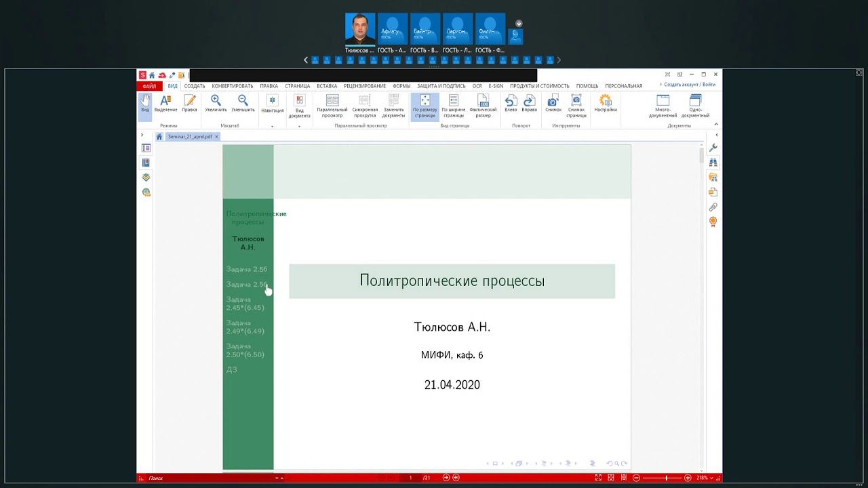
Task: Click the vertical scrollbar of the document
Action: point(701,306)
